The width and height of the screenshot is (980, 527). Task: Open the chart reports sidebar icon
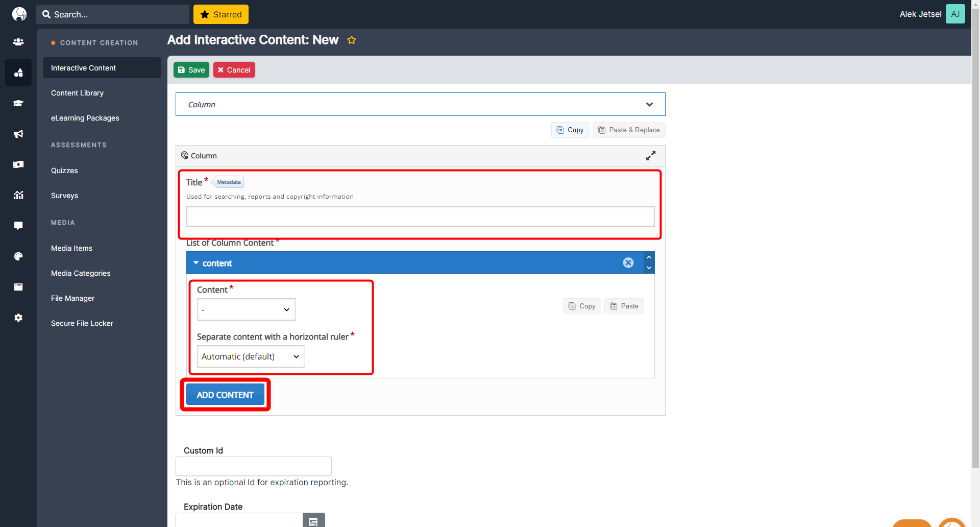tap(18, 195)
